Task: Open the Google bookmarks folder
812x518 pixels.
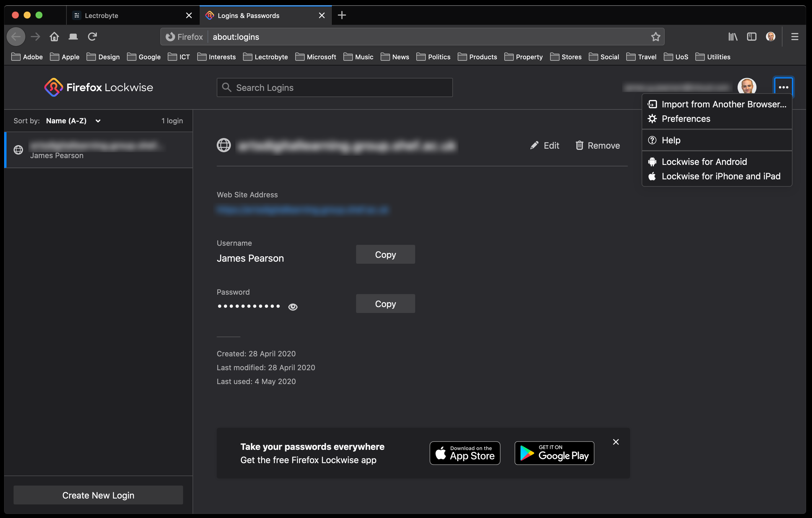Action: [144, 57]
